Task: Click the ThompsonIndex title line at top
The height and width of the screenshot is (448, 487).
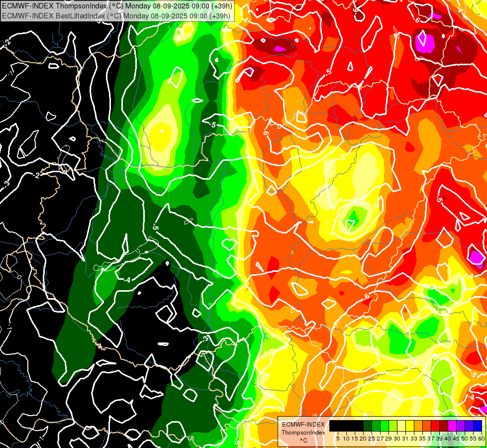Action: pyautogui.click(x=117, y=6)
